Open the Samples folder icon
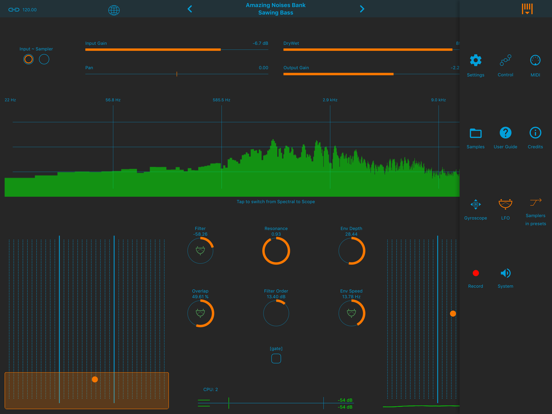552x414 pixels. pos(475,133)
